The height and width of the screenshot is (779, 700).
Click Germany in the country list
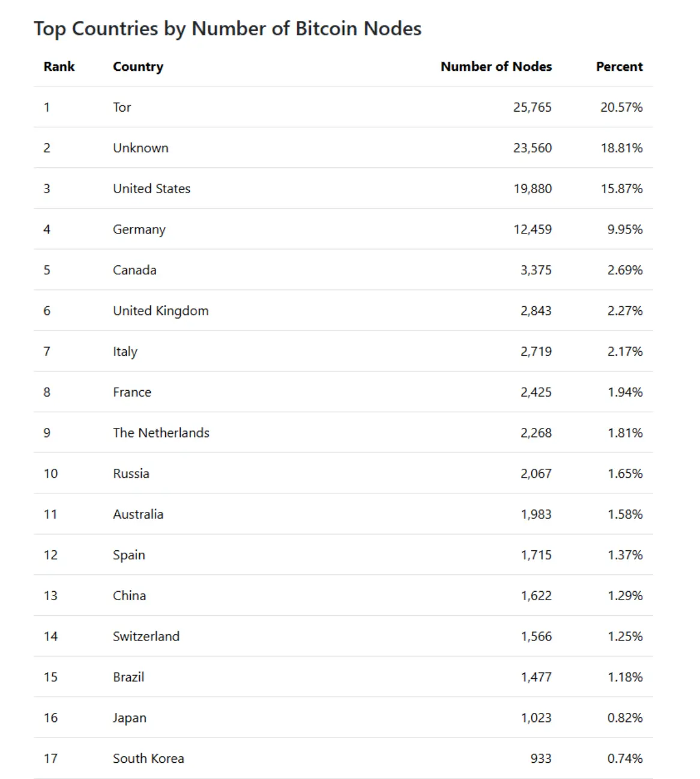click(x=139, y=230)
